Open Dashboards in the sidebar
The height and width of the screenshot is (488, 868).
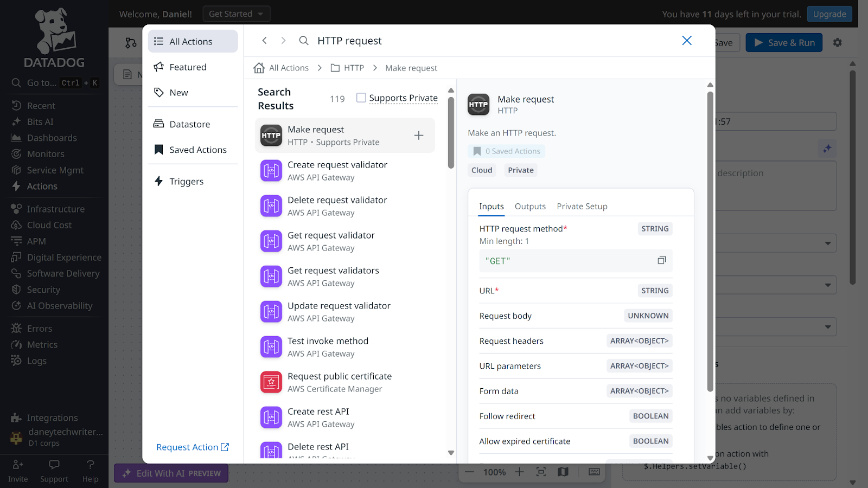click(52, 138)
